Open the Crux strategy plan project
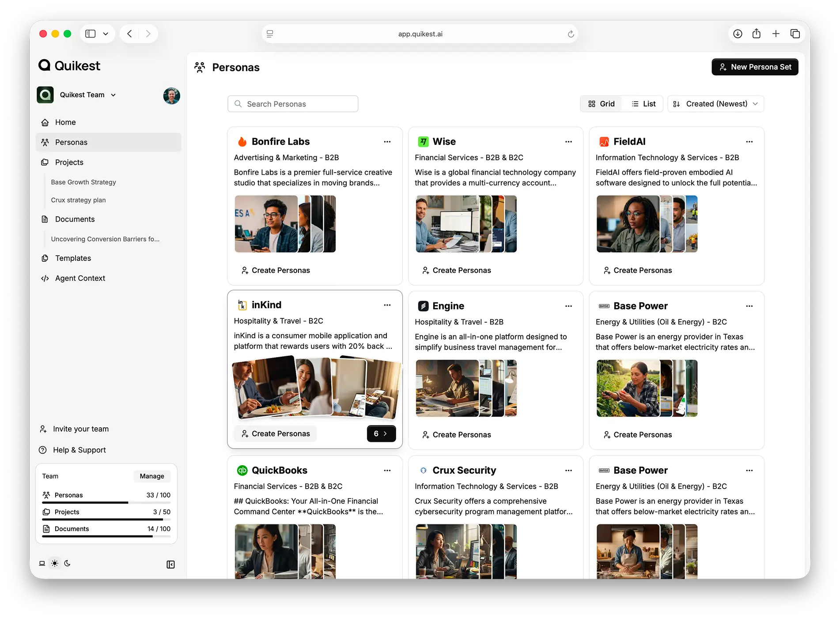This screenshot has height=618, width=840. click(x=78, y=200)
